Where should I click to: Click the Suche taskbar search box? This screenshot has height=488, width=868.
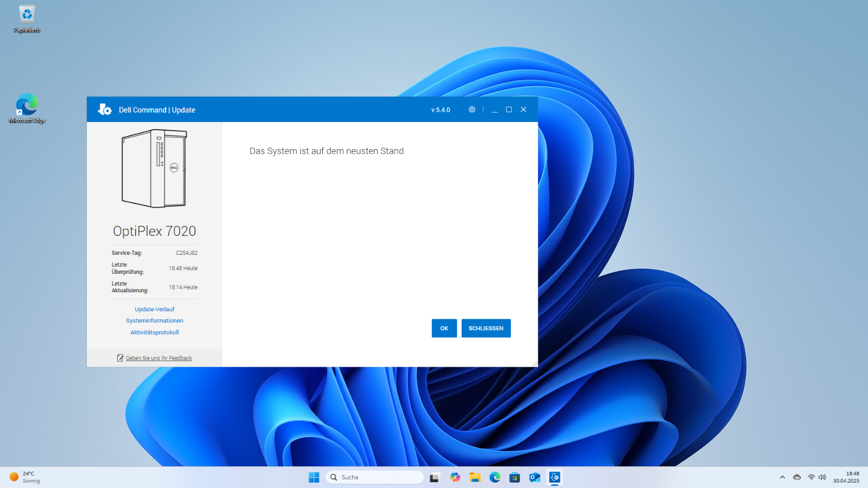pyautogui.click(x=375, y=477)
